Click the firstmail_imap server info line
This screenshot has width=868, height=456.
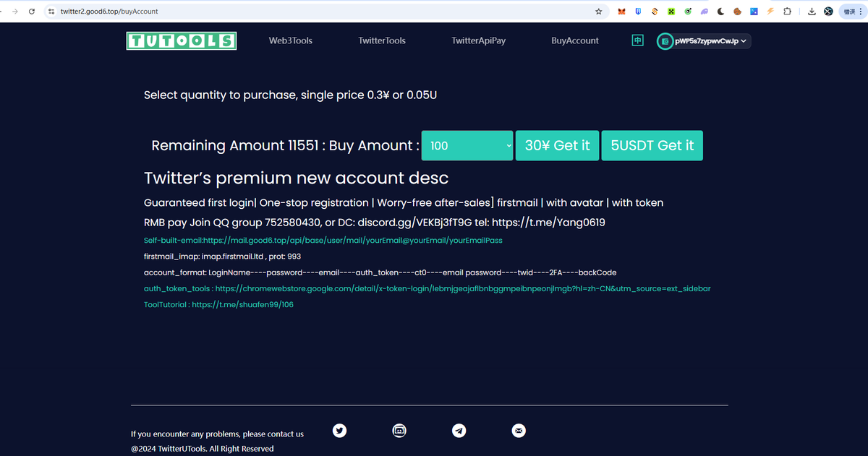pos(223,256)
